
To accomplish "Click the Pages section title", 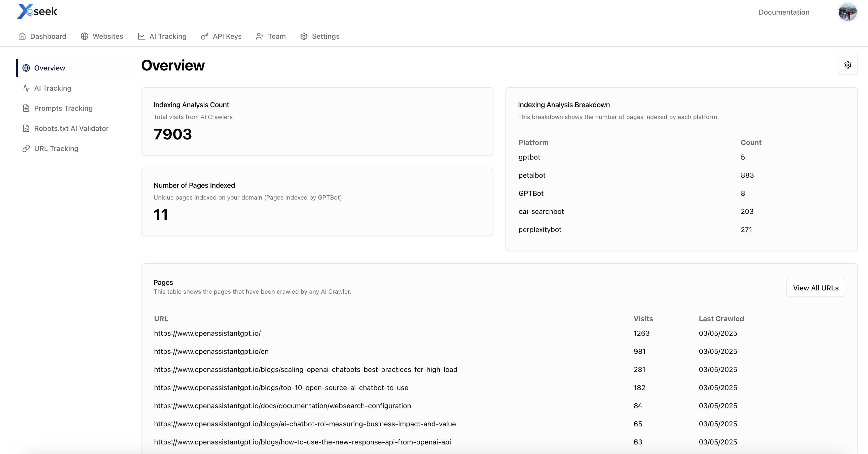I will coord(163,283).
